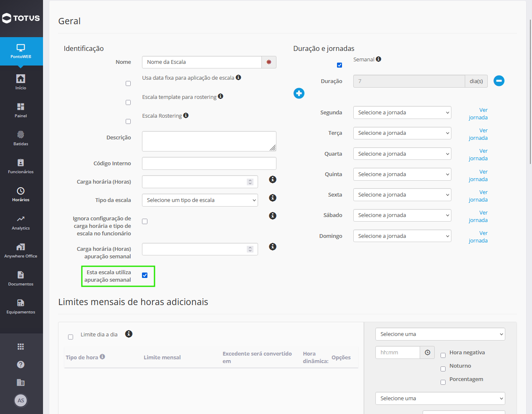Open the Quarta jornada dropdown
Image resolution: width=532 pixels, height=414 pixels.
(402, 154)
